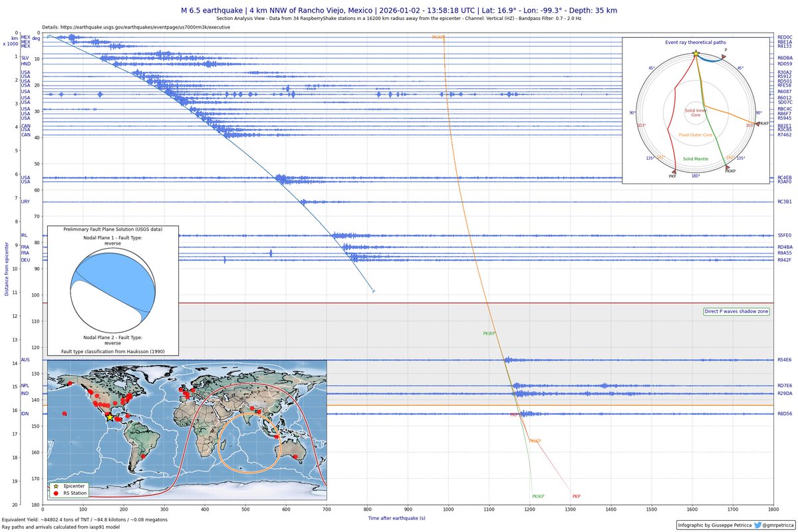Click the 'Direct P waves shadow zone' label
The height and width of the screenshot is (532, 798).
[x=735, y=312]
